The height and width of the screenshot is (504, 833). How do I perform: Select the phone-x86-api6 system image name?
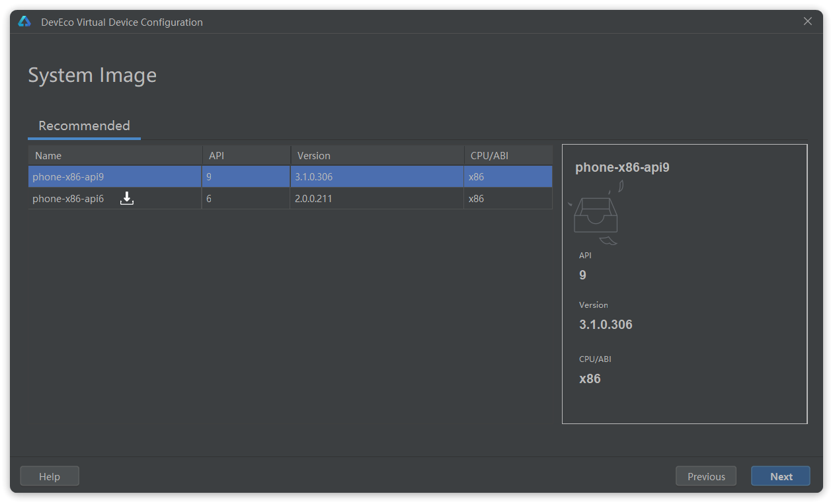68,199
